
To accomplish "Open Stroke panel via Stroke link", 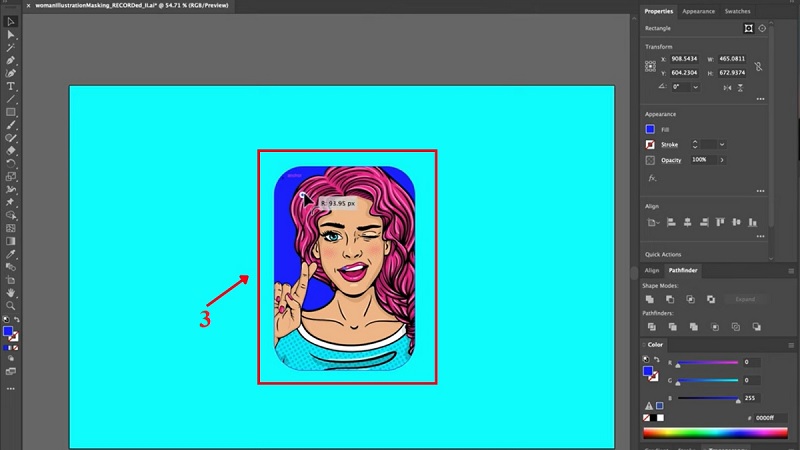I will [669, 145].
